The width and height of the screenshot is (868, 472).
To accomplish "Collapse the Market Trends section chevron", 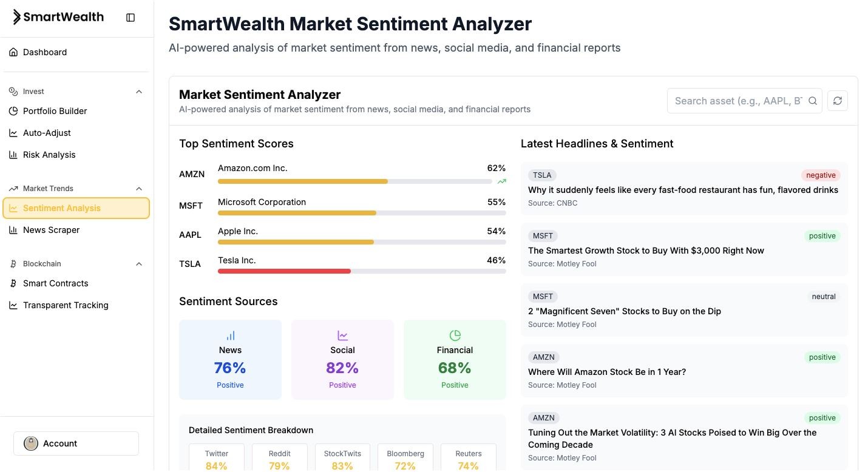I will click(139, 189).
